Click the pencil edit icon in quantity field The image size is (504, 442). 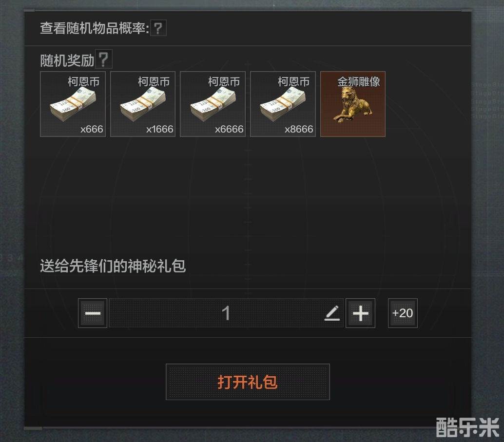click(332, 313)
